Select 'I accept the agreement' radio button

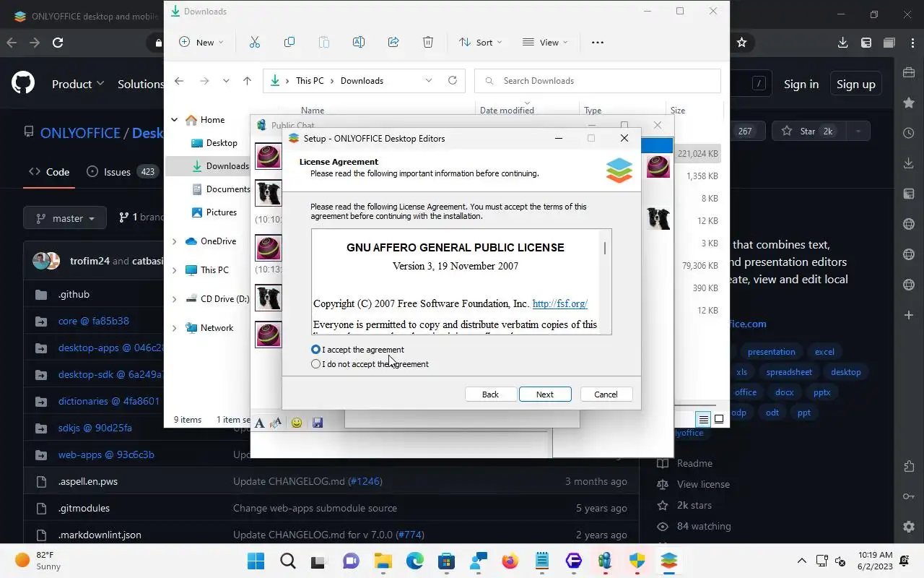tap(315, 350)
